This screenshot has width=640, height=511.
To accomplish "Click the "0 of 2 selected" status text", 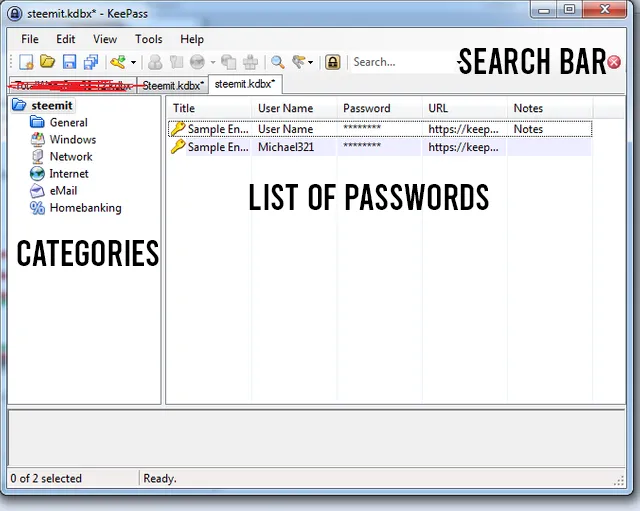I will pyautogui.click(x=46, y=478).
